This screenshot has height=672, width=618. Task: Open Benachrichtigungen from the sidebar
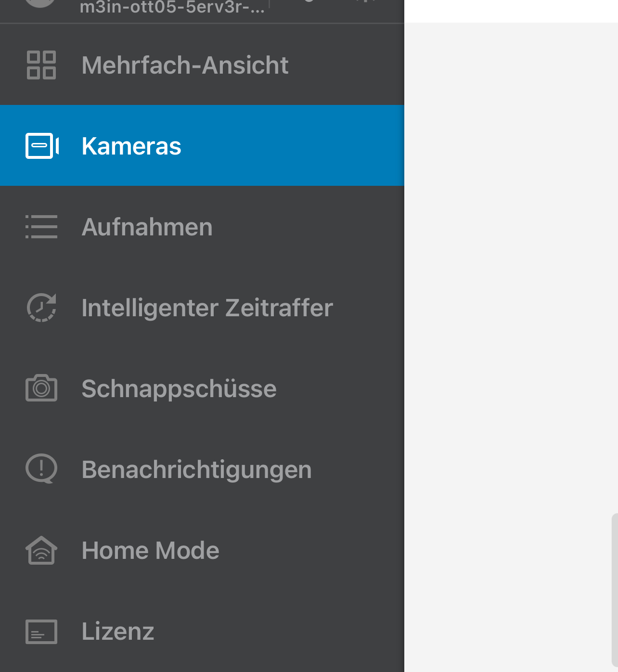click(196, 469)
